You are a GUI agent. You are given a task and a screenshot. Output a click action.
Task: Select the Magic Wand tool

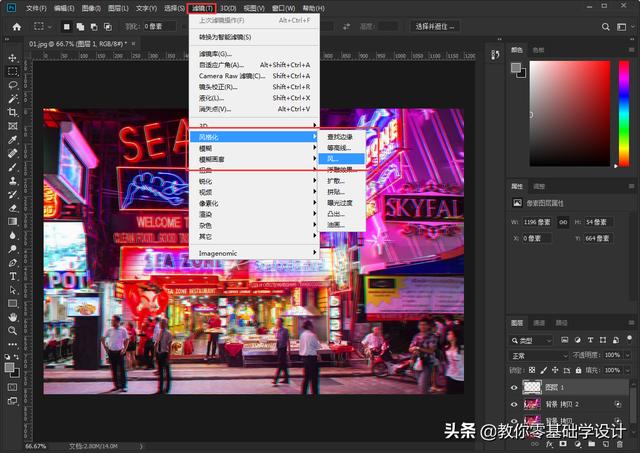point(13,99)
